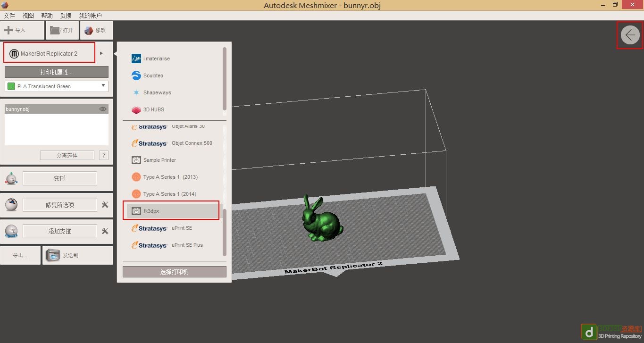Click the Import plus icon
Screen dimensions: 644x343
pos(8,30)
